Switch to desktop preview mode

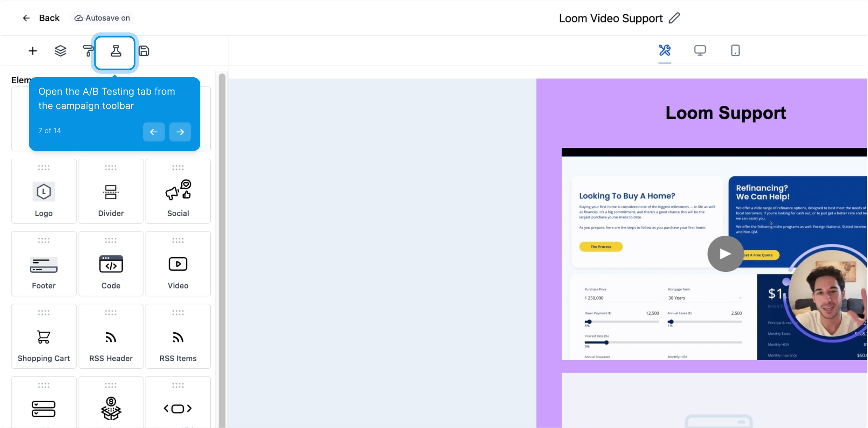[x=700, y=51]
